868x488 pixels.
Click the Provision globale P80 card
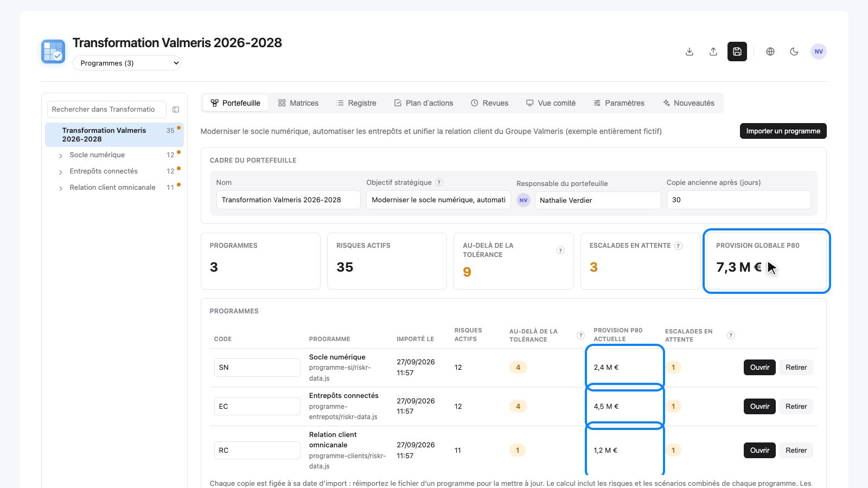(x=767, y=261)
